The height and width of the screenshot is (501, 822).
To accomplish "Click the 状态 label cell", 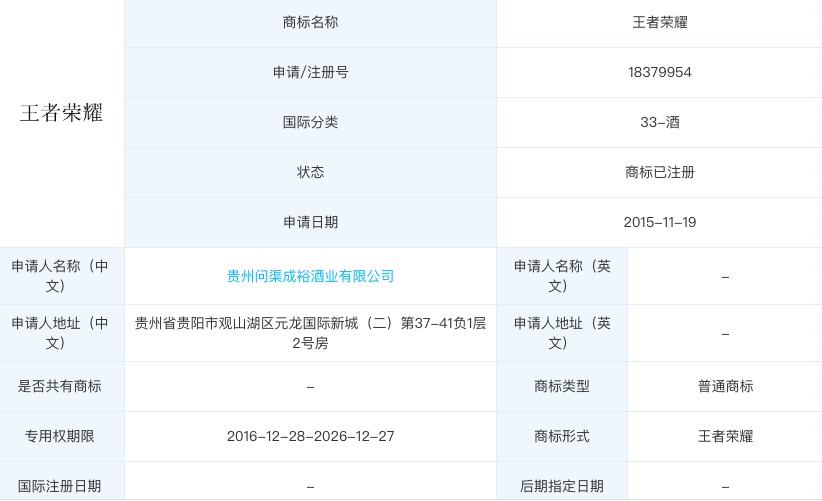I will (310, 172).
